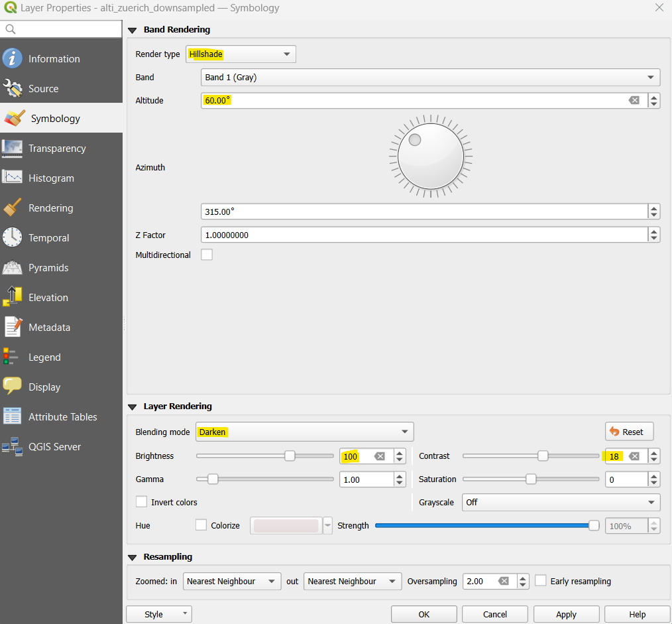Expand the Blending mode dropdown
This screenshot has height=624, width=672.
[304, 432]
